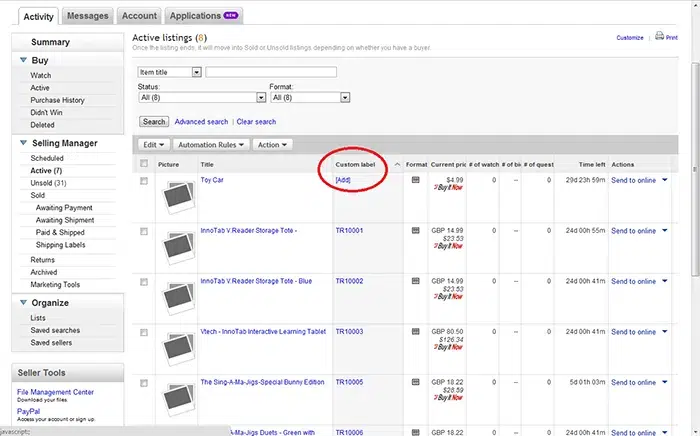Click the sort arrow beside Custom label
Screen dimensions: 700x436
click(x=397, y=164)
